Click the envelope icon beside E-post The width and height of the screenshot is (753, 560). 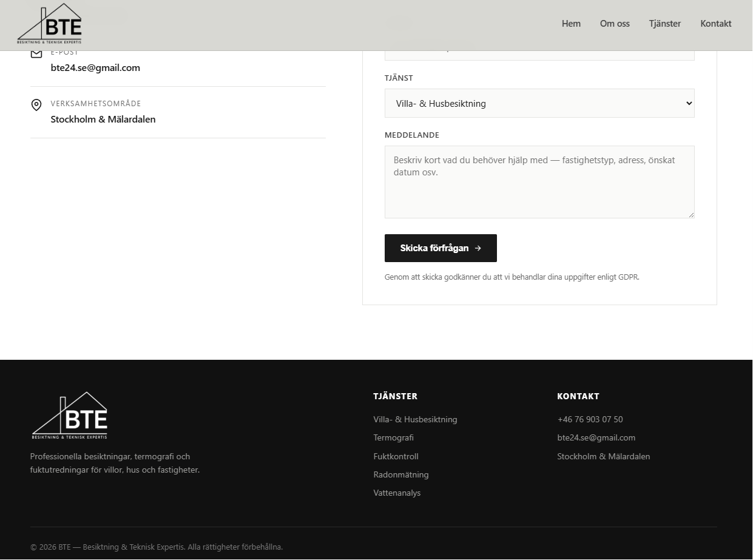pos(36,54)
